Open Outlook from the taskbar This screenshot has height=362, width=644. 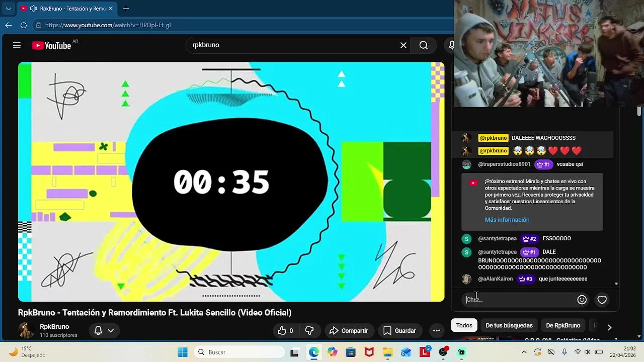click(x=406, y=352)
